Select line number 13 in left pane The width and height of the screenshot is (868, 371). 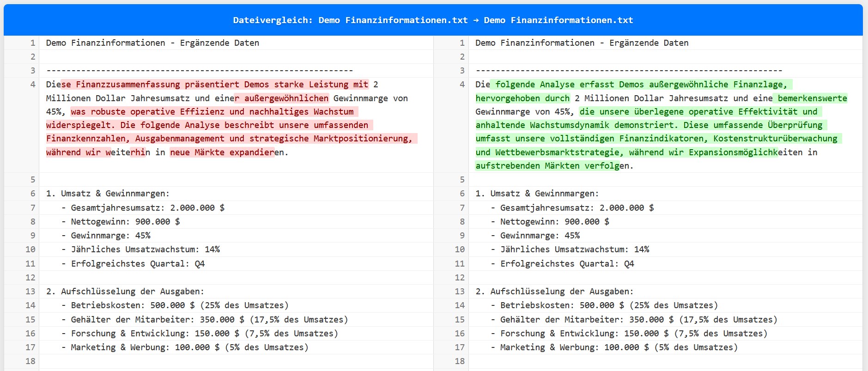30,292
